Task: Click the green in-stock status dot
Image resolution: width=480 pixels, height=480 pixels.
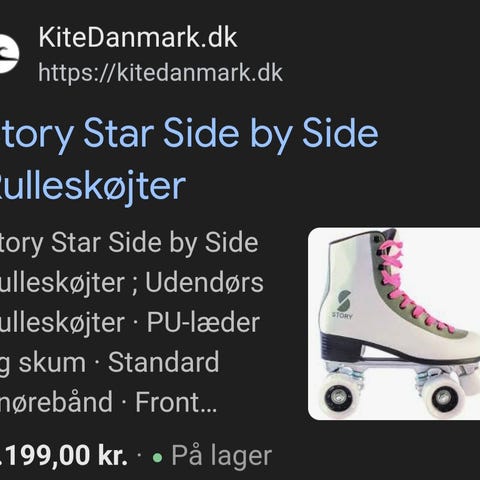Action: pyautogui.click(x=157, y=457)
